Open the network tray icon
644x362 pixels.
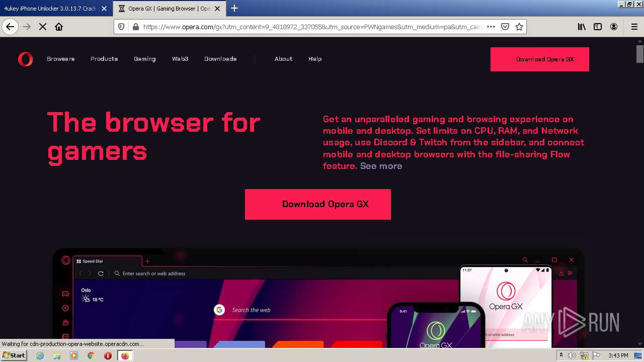coord(584,355)
